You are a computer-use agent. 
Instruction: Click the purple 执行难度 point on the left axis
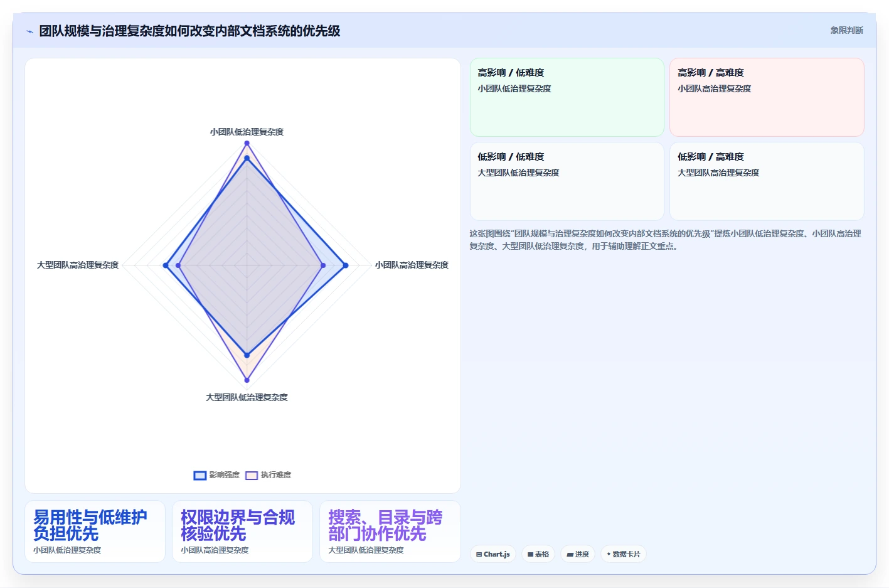178,265
